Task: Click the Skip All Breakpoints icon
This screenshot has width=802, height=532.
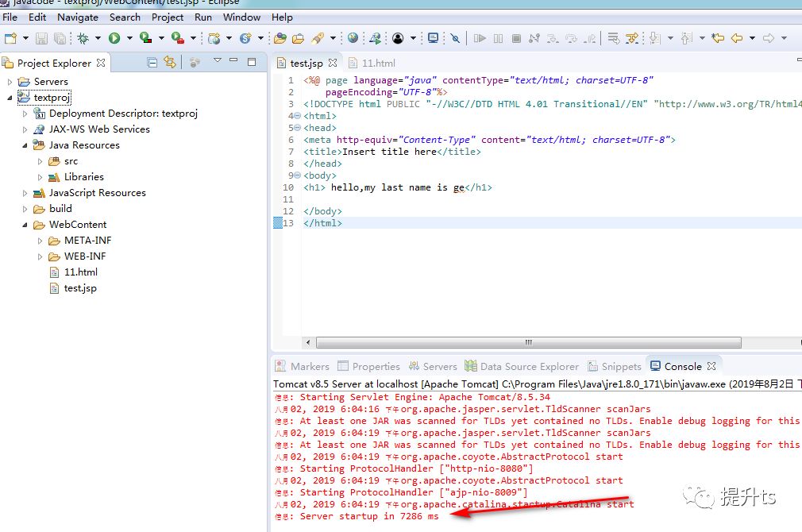Action: point(455,38)
